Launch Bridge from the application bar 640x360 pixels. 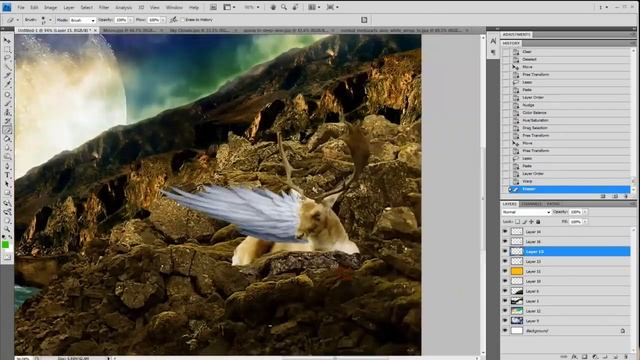213,7
